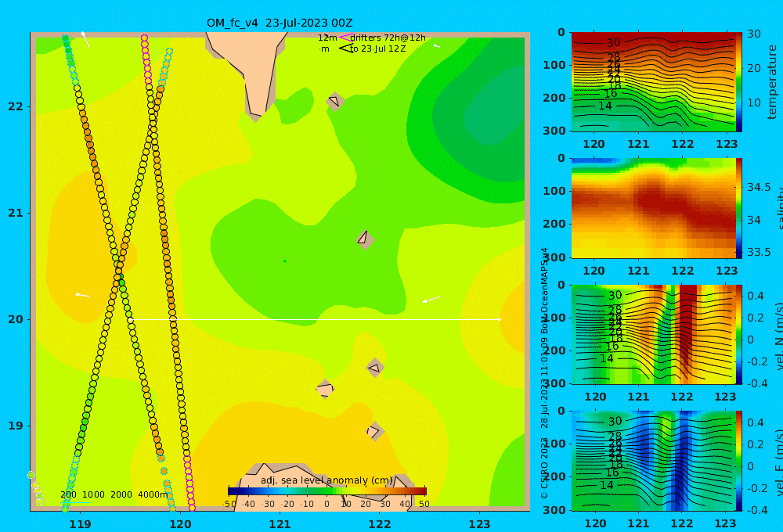
Task: Click the island marker near 22N east of Taiwan
Action: 335,101
